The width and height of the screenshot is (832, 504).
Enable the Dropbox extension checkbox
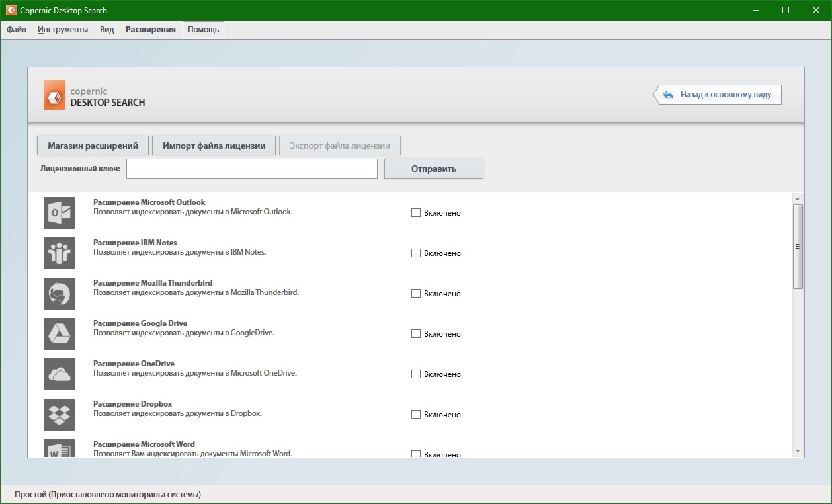[416, 415]
